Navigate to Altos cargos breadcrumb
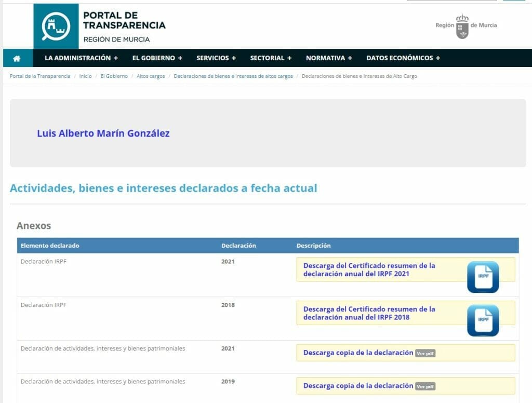 click(151, 76)
